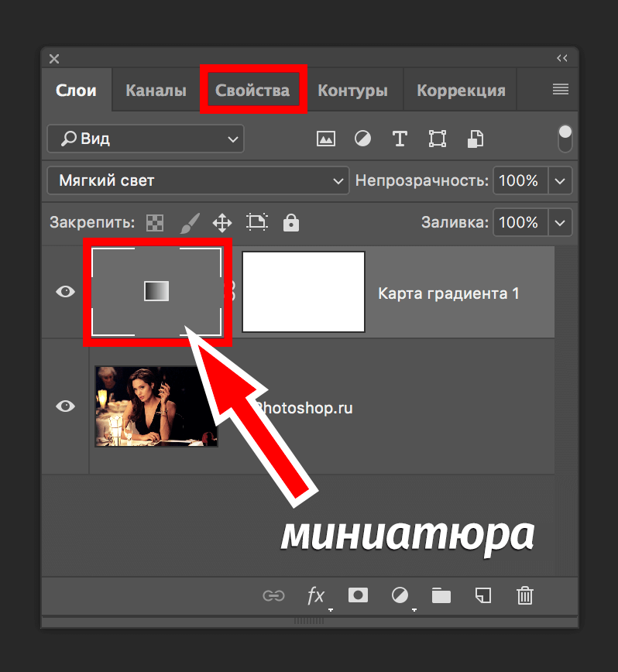The height and width of the screenshot is (672, 618).
Task: Filter for type layers (T icon)
Action: pyautogui.click(x=400, y=139)
